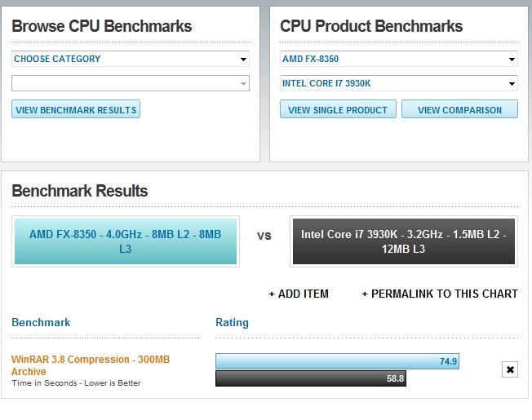
Task: Select the dark Intel Core i7 3930K box
Action: (x=403, y=241)
